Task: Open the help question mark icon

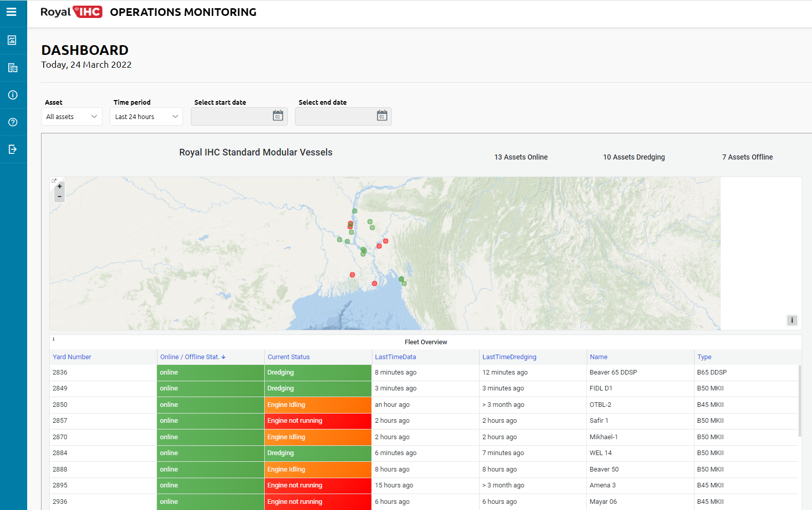Action: tap(13, 122)
